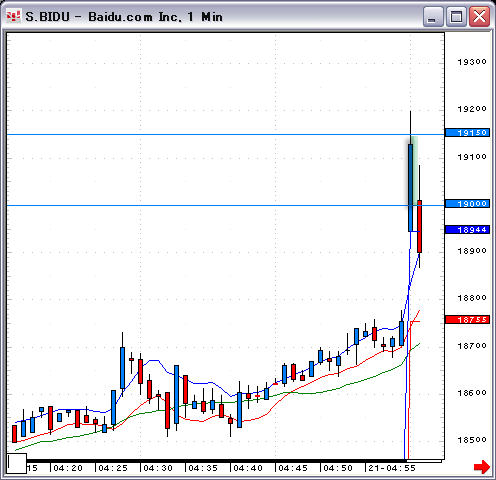The image size is (496, 480).
Task: Click the 04:20 time axis label
Action: pyautogui.click(x=68, y=468)
